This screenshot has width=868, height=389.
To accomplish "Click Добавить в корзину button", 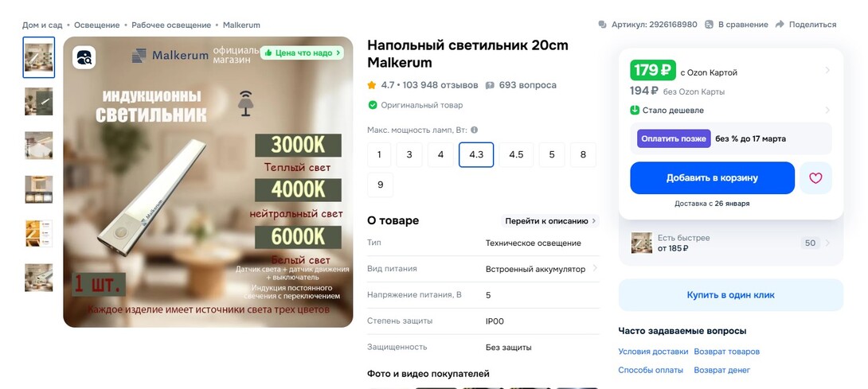I will coord(712,178).
